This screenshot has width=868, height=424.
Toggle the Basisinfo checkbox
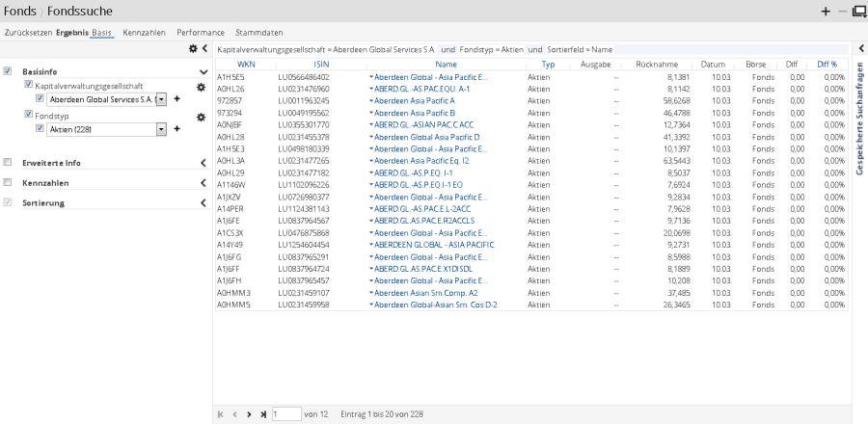pos(9,71)
